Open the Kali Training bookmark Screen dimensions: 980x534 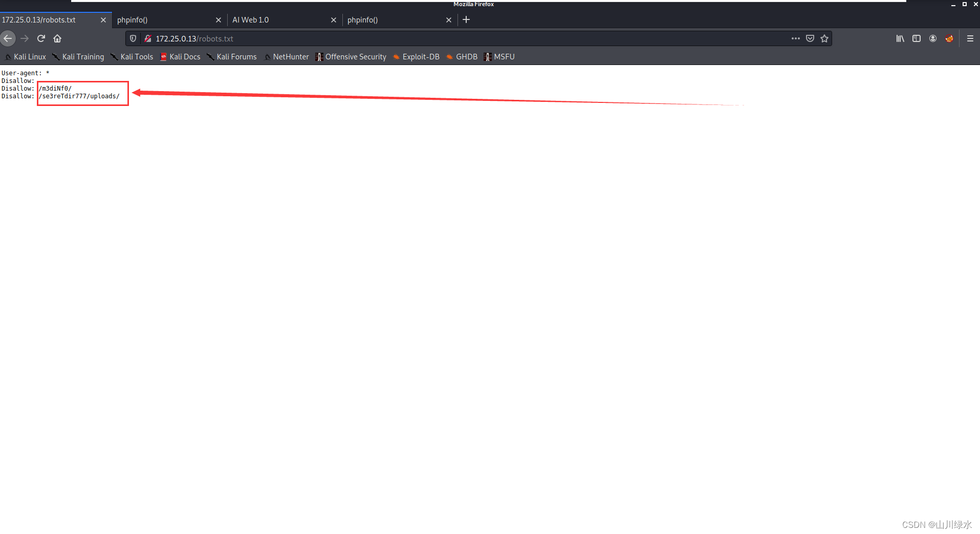(78, 57)
